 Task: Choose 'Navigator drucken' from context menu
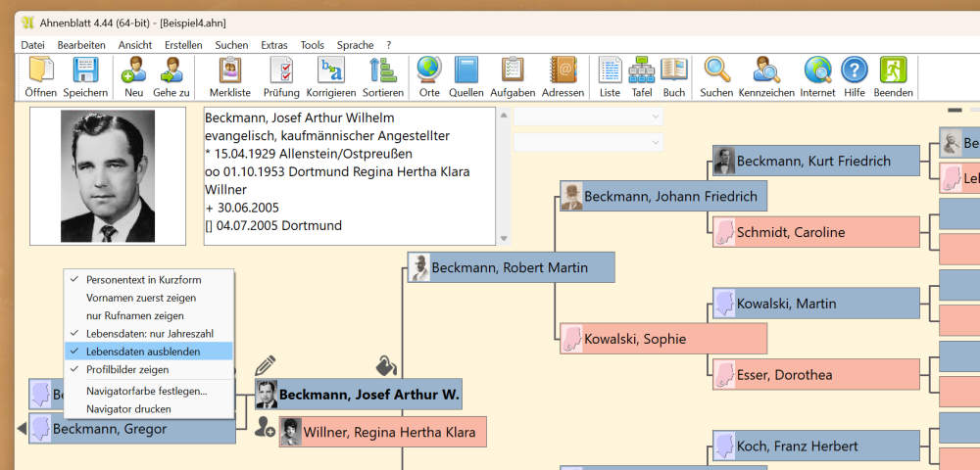tap(128, 408)
